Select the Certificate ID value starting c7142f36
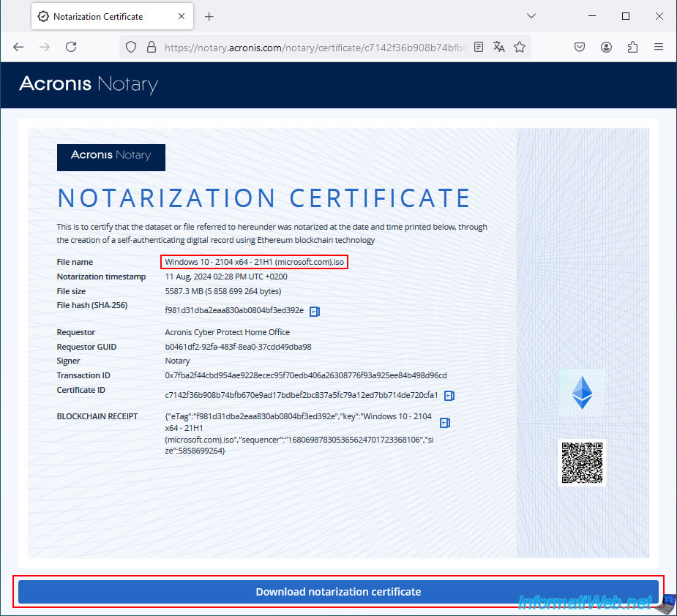The height and width of the screenshot is (616, 677). (302, 395)
